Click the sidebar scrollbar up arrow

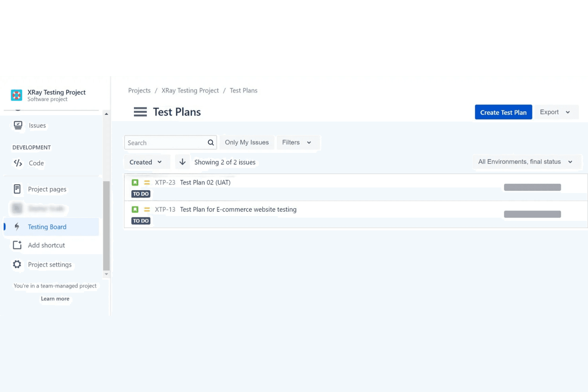click(106, 114)
